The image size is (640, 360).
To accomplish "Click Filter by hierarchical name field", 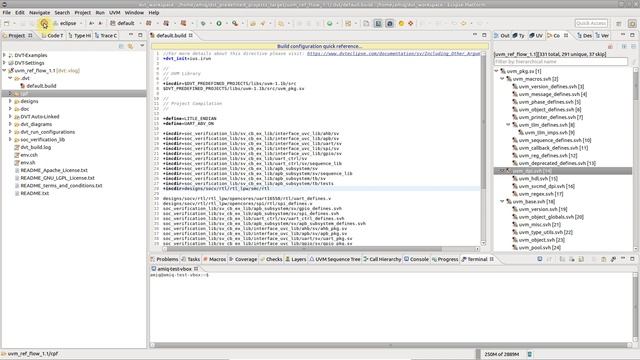I will 560,62.
